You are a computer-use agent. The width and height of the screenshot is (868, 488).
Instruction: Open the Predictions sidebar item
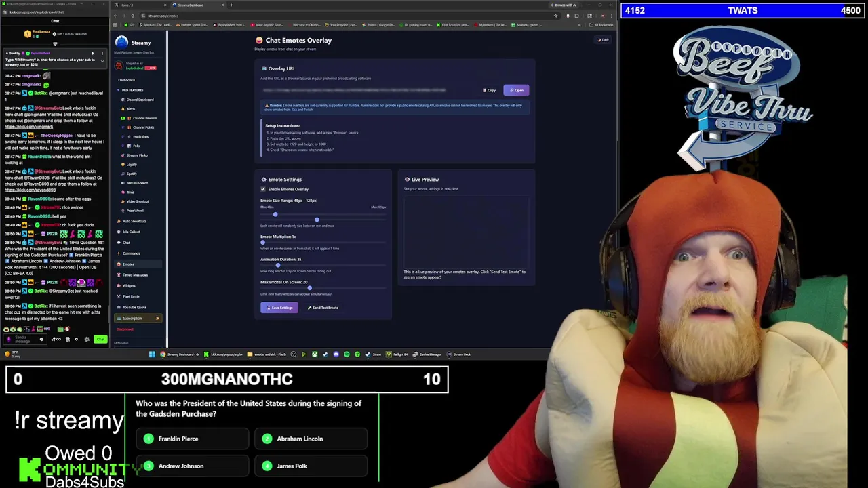pos(140,137)
